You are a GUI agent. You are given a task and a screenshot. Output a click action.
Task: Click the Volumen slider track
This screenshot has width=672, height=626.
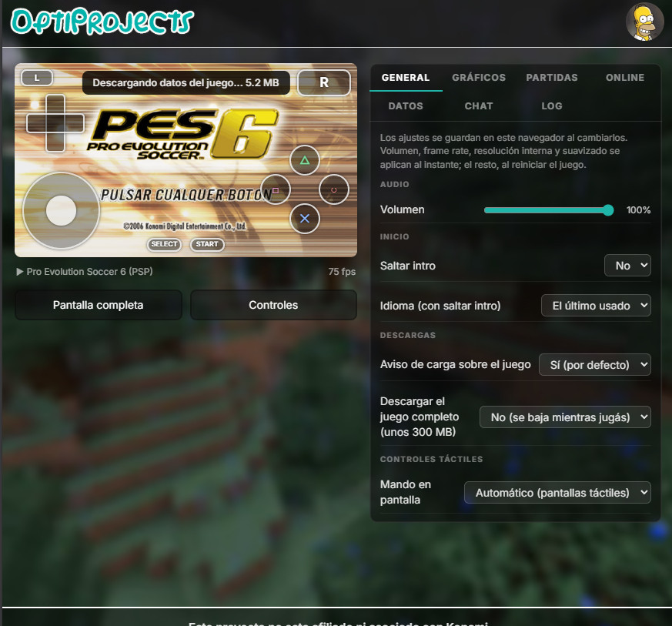[549, 210]
